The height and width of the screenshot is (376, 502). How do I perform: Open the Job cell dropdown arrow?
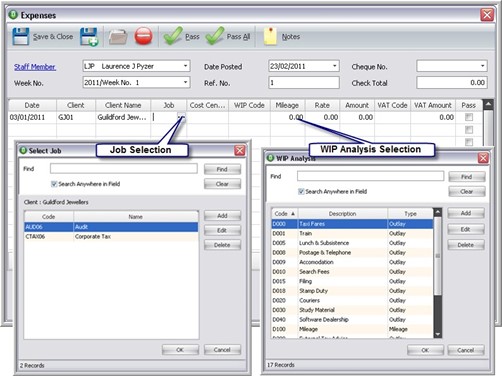[181, 117]
